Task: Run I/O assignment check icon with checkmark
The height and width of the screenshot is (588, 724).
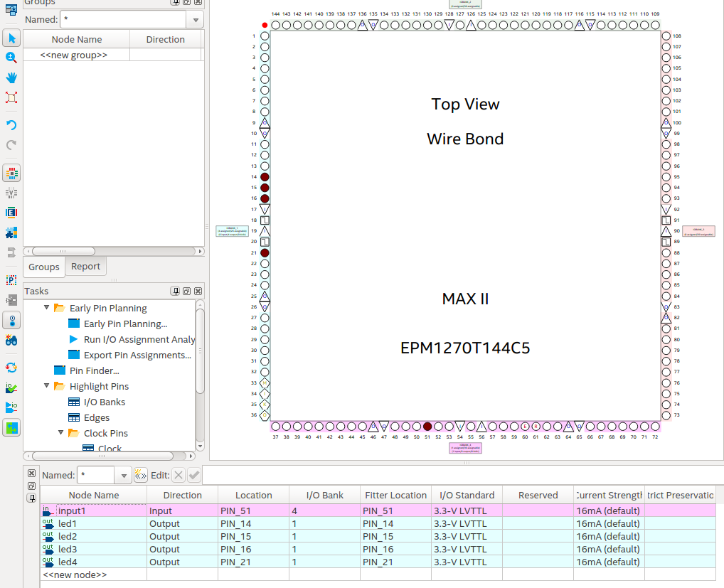Action: (11, 387)
